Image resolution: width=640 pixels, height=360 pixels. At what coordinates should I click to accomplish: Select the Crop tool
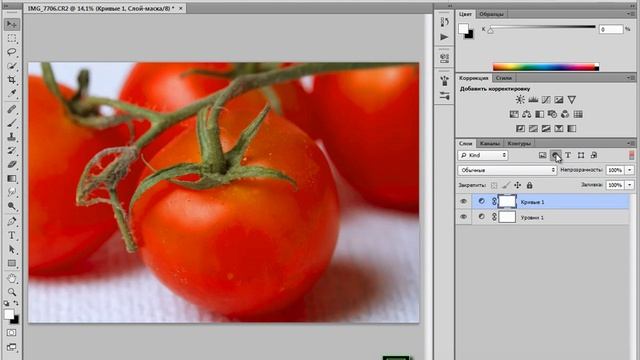[11, 80]
